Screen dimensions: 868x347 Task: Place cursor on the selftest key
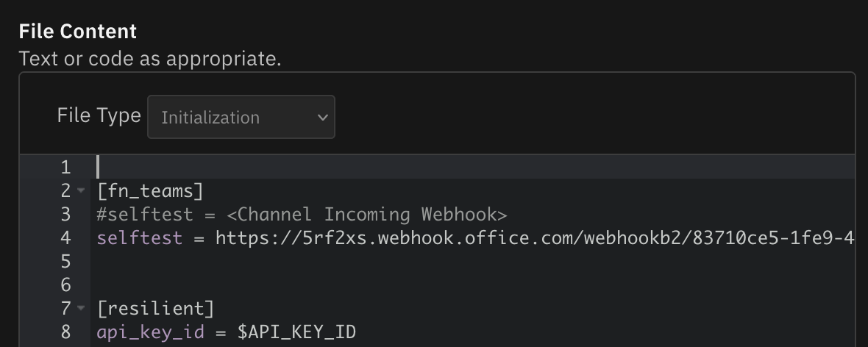[139, 238]
